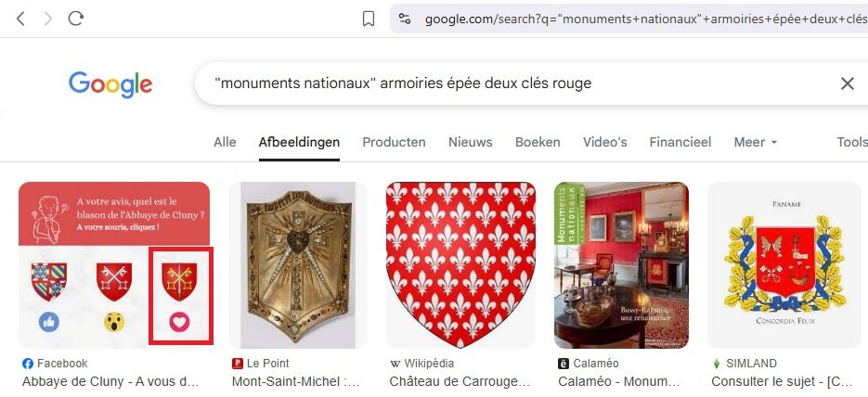868x397 pixels.
Task: Go to the Google logo homepage
Action: (110, 84)
